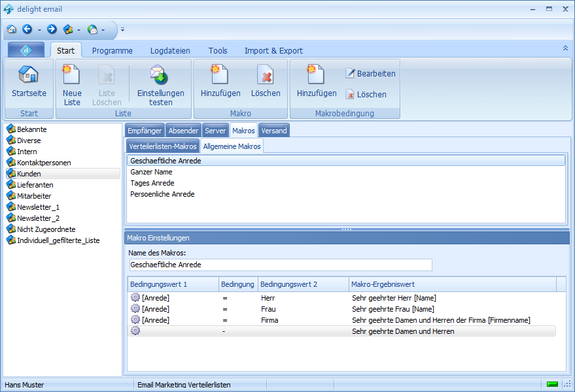
Task: Switch to the Versand tab
Action: [x=274, y=131]
